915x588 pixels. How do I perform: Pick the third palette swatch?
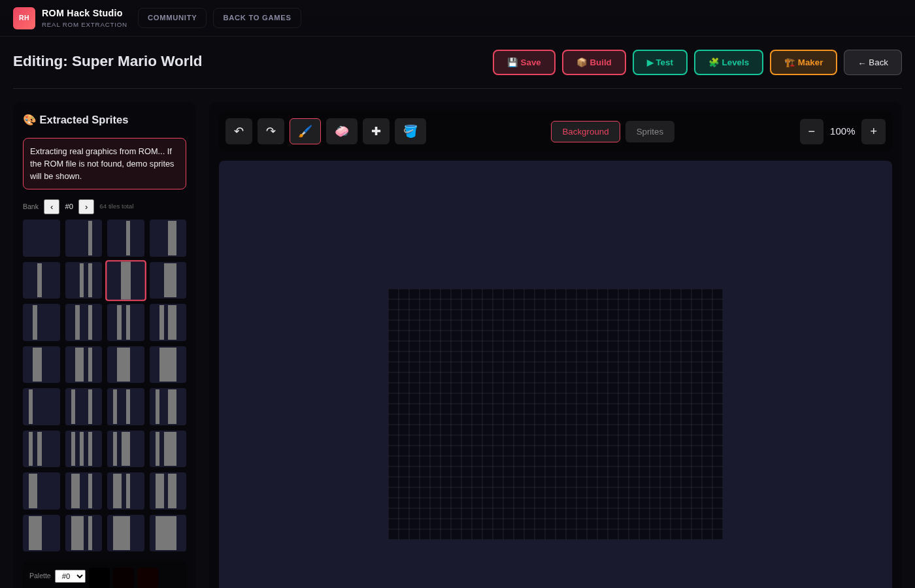tap(148, 578)
